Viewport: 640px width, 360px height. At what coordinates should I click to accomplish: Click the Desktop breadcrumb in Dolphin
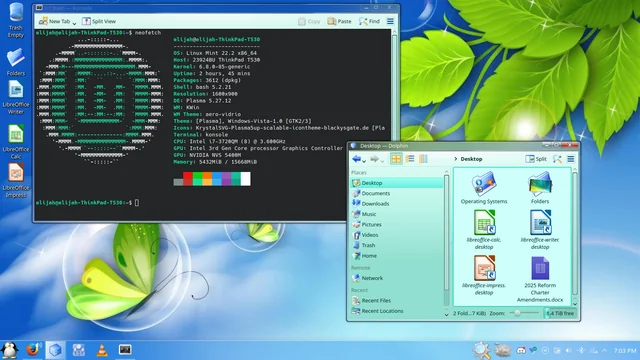tap(471, 159)
